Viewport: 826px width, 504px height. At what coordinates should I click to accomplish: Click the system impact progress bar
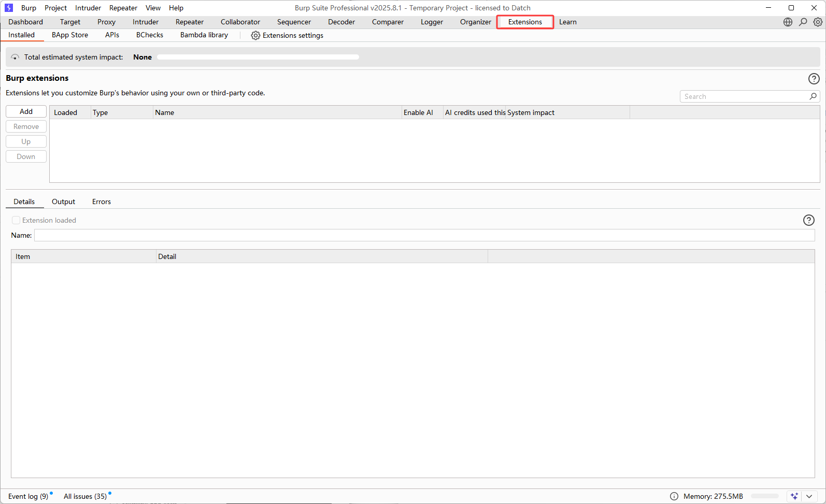pos(258,57)
